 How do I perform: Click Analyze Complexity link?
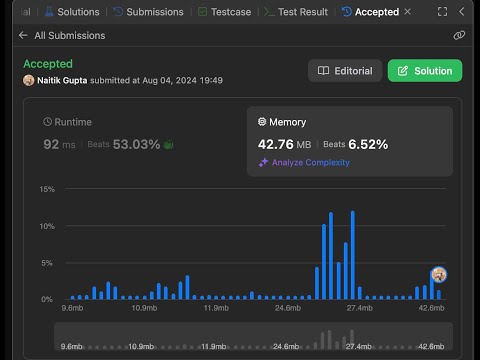pyautogui.click(x=311, y=162)
